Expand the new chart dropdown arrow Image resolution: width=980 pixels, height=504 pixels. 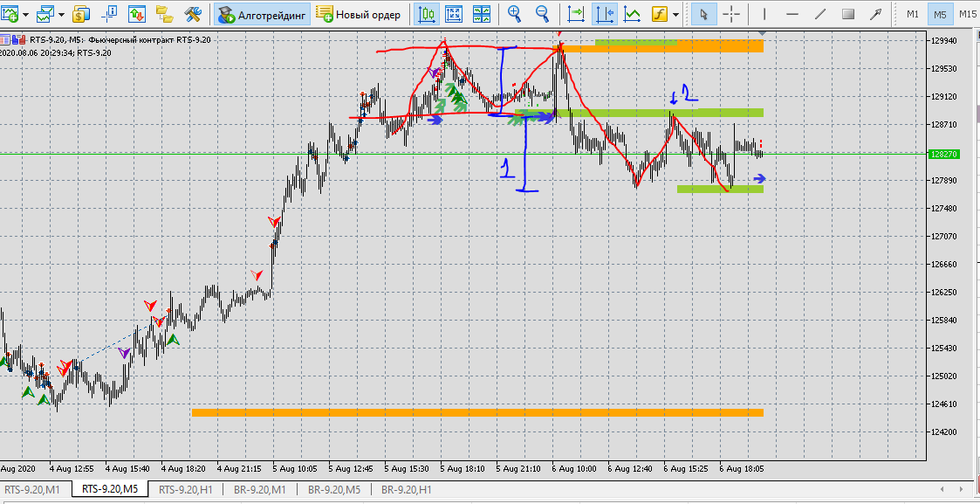25,14
